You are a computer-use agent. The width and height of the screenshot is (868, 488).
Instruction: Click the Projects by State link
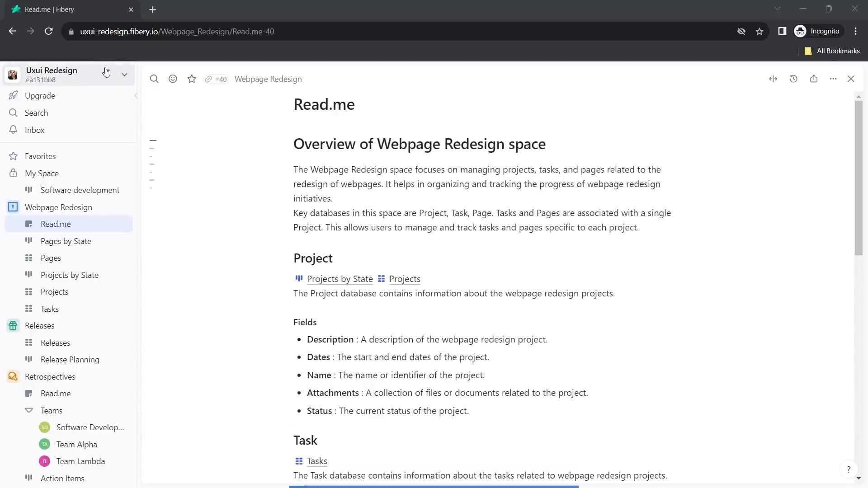point(340,279)
